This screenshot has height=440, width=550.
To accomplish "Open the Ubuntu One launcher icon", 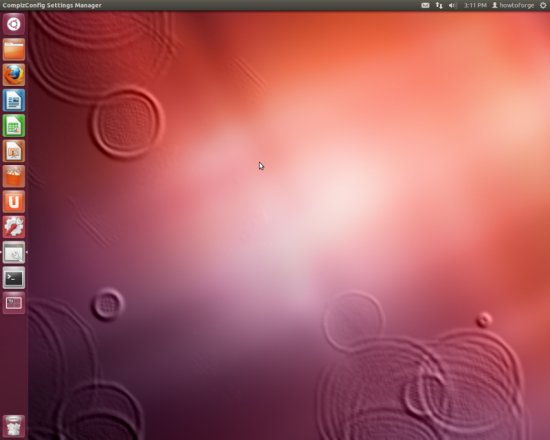I will coord(14,202).
